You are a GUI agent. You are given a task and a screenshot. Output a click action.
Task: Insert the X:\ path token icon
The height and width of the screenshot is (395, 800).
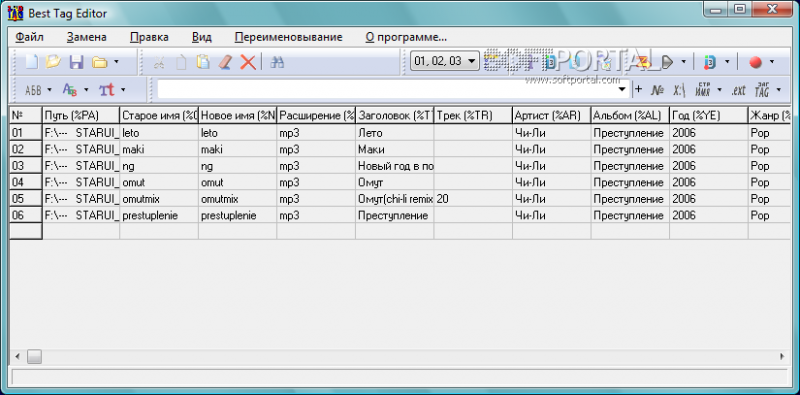[x=679, y=90]
